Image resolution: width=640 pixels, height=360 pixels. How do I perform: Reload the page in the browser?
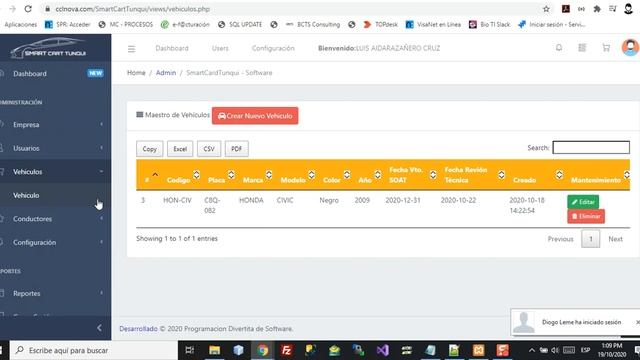(x=28, y=9)
